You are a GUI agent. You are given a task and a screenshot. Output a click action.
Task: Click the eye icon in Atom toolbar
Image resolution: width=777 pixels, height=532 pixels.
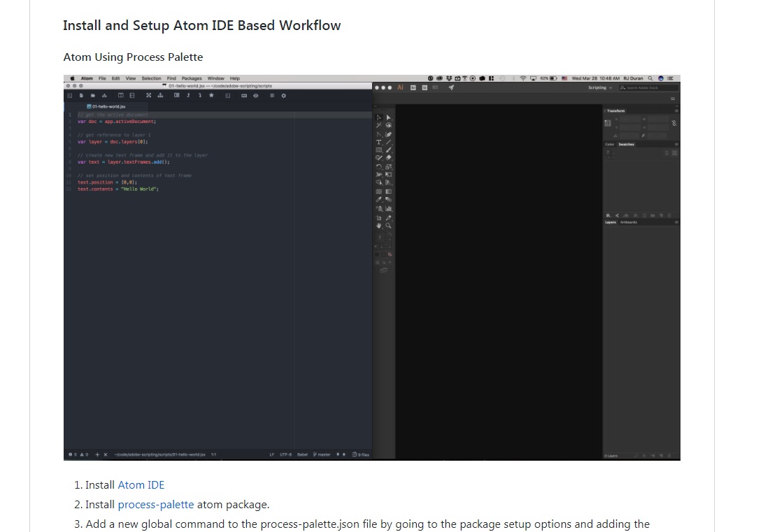pyautogui.click(x=256, y=96)
